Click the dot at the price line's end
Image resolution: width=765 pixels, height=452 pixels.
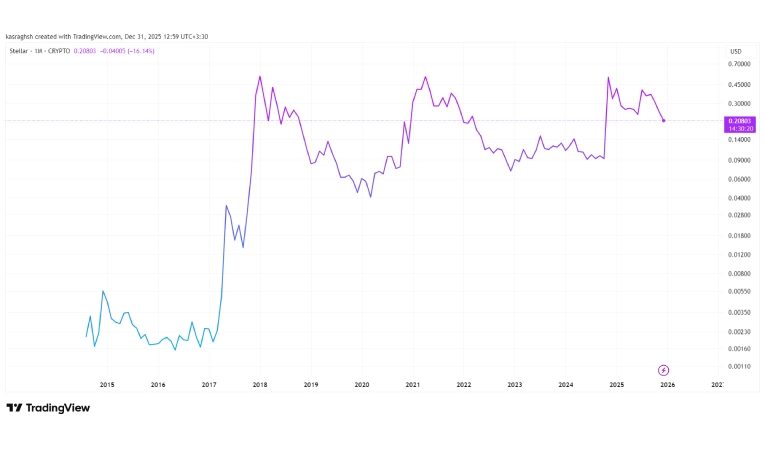point(664,121)
